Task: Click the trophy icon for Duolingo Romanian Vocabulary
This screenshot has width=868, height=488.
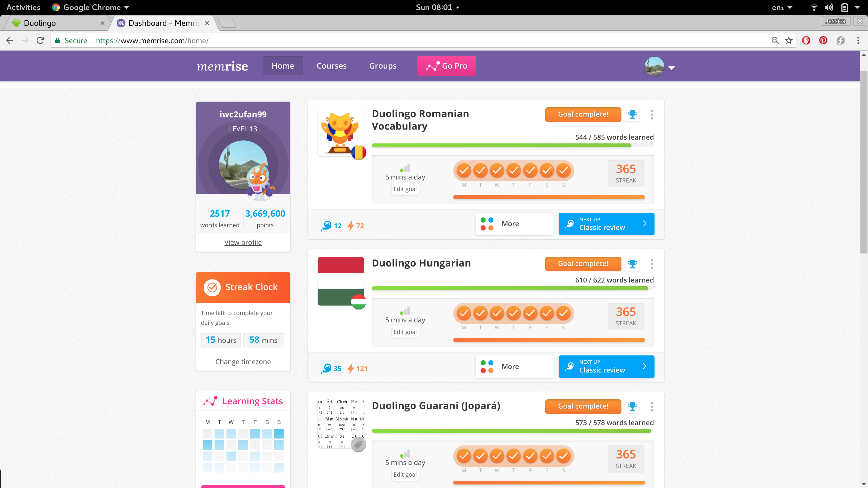Action: pyautogui.click(x=633, y=114)
